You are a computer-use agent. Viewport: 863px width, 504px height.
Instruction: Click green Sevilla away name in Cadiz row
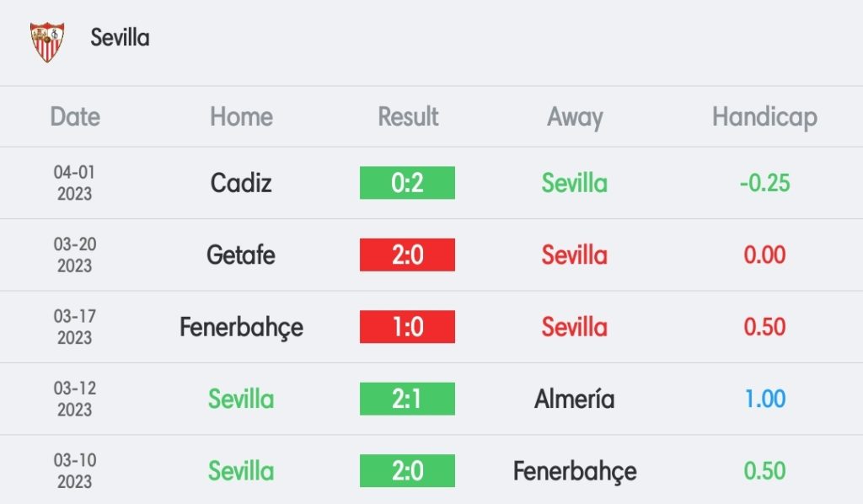pos(575,183)
